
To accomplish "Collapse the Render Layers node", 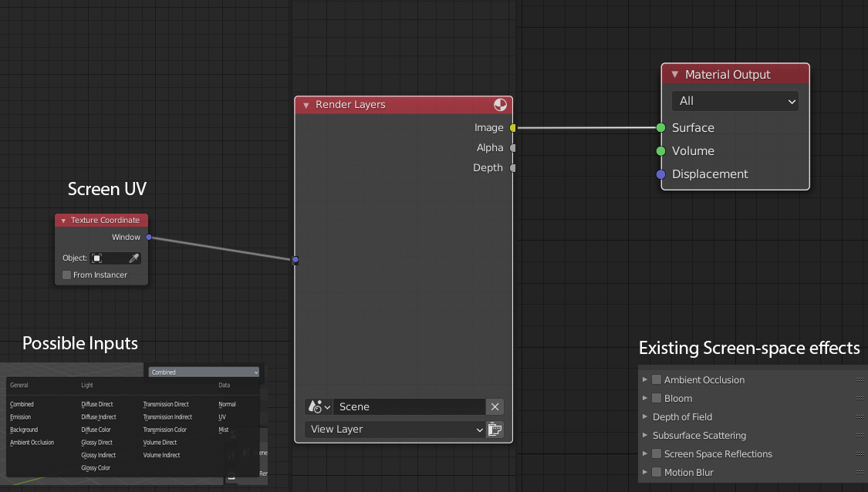I will [306, 105].
